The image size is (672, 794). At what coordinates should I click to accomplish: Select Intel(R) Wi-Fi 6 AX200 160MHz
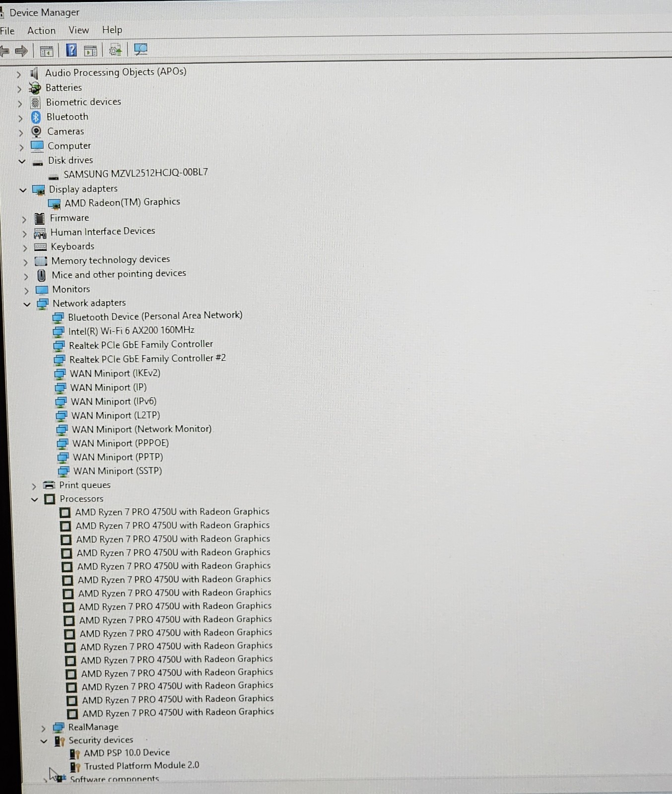coord(131,331)
